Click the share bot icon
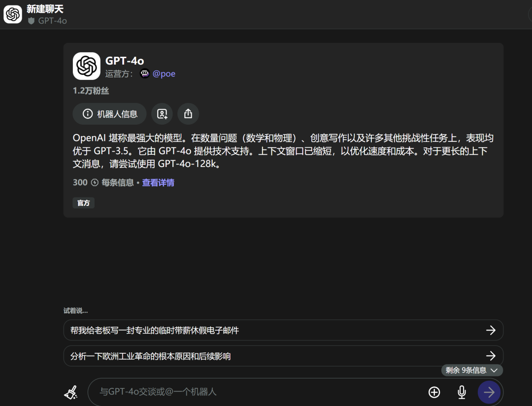 188,114
